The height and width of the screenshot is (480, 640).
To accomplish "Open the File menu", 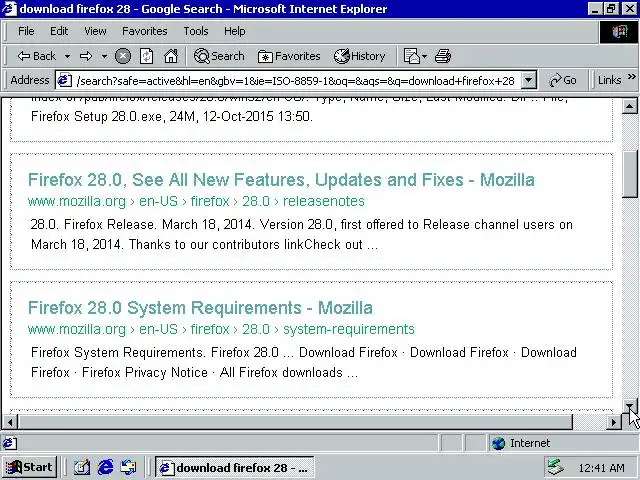I will tap(26, 31).
